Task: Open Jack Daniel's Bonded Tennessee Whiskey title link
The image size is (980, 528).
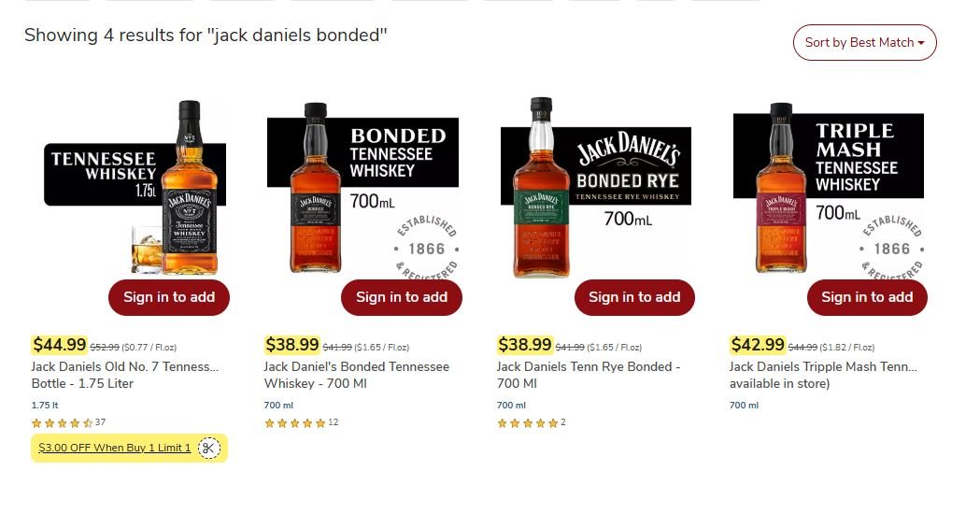Action: 356,375
